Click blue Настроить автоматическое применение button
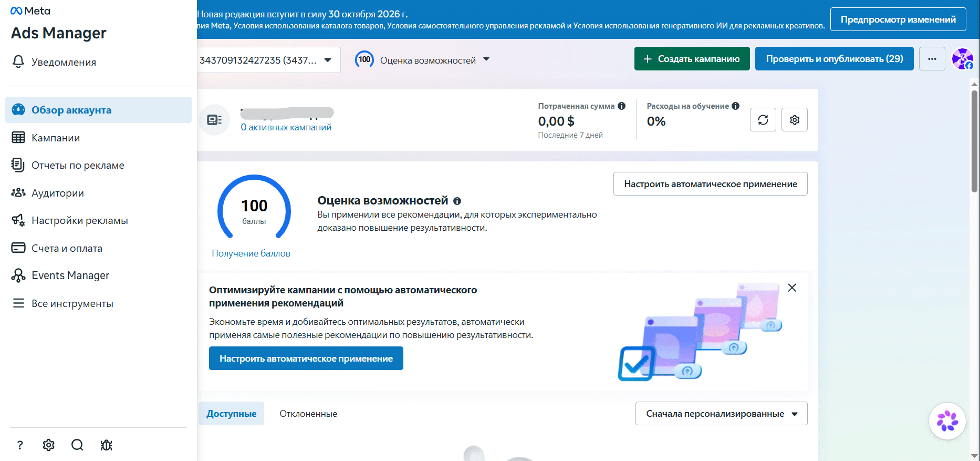This screenshot has height=461, width=980. (x=306, y=358)
